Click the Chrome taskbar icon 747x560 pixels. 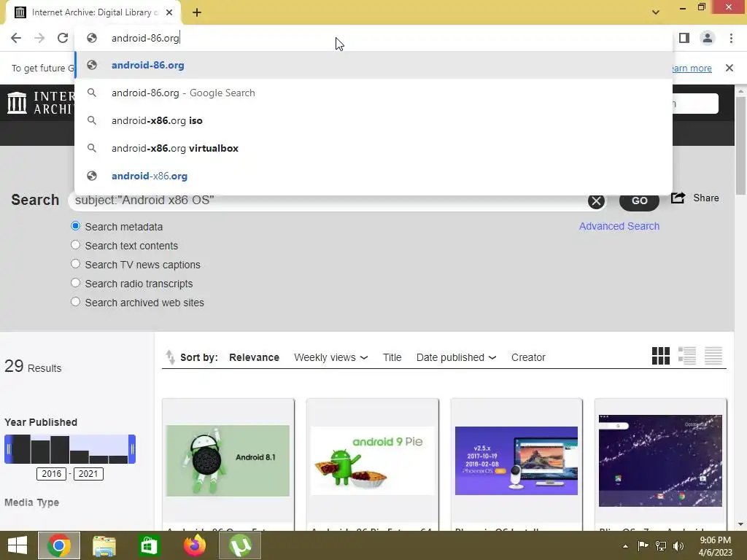click(x=59, y=545)
